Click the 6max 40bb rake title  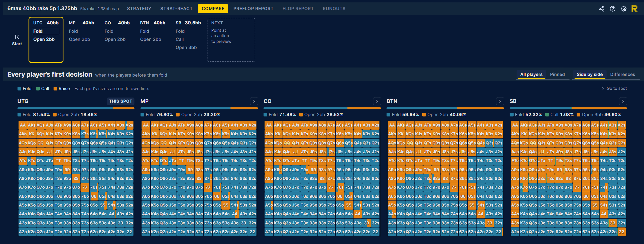(42, 8)
